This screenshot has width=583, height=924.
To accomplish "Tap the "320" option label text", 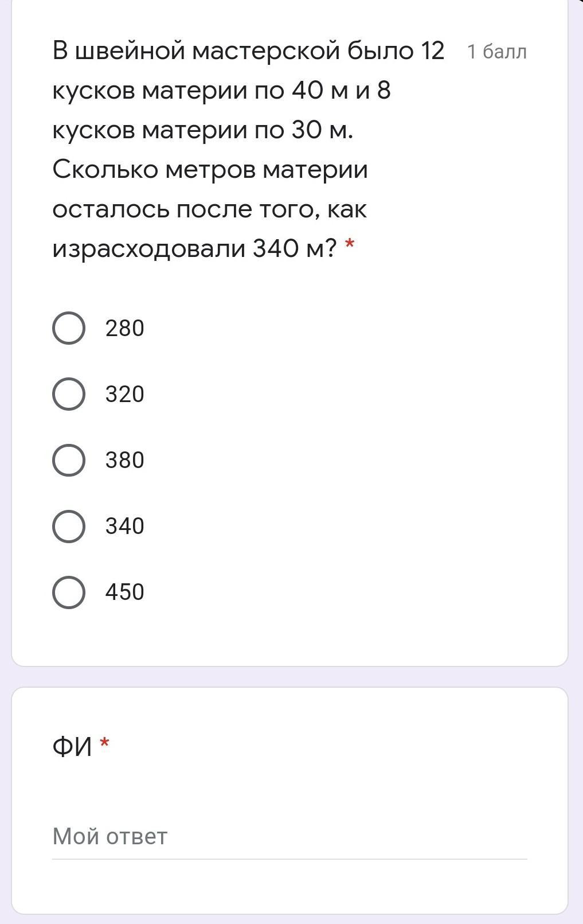I will point(124,394).
